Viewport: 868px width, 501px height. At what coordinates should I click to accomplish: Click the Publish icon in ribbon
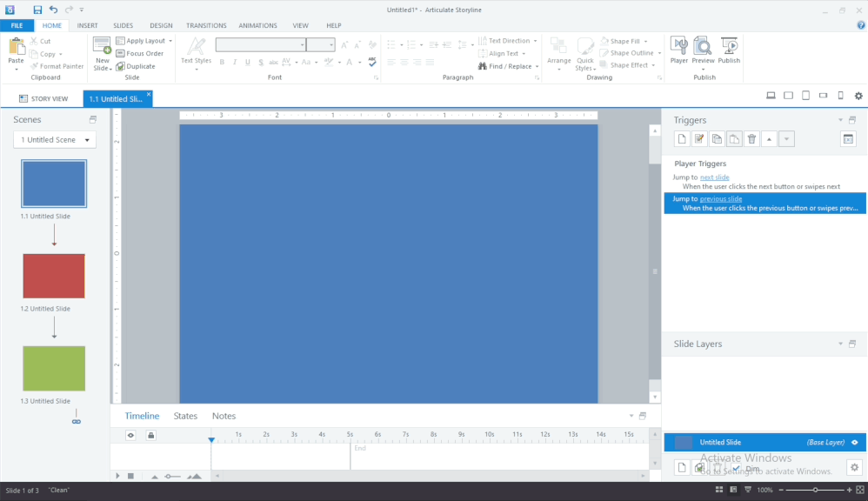[729, 50]
